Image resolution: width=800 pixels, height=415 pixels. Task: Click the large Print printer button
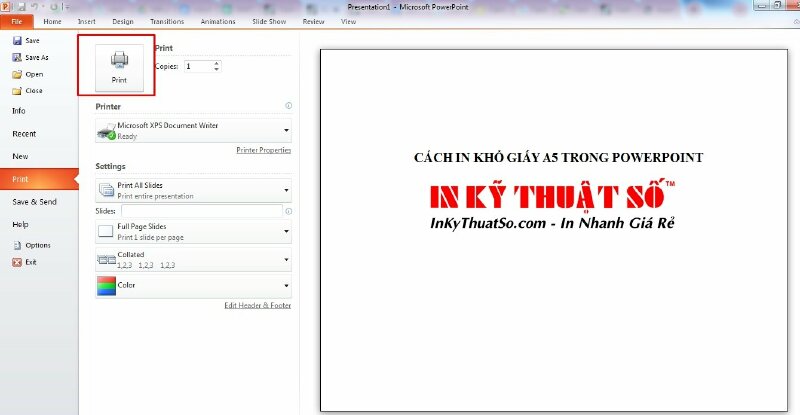(118, 65)
